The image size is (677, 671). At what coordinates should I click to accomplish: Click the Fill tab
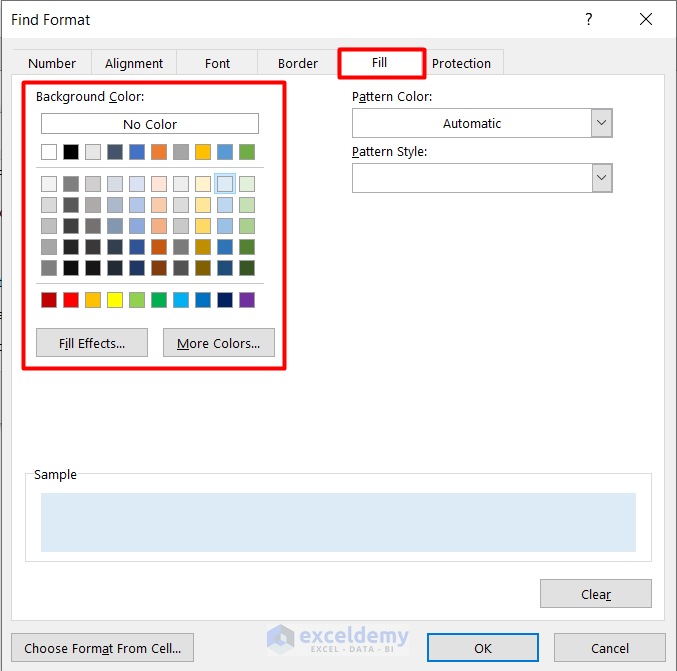click(380, 63)
